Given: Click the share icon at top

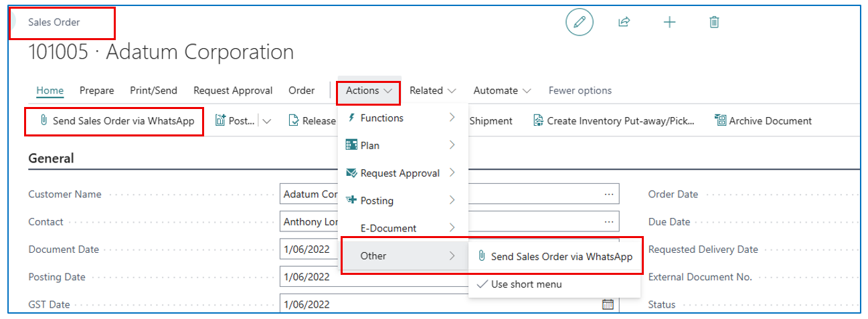Looking at the screenshot, I should pyautogui.click(x=624, y=22).
